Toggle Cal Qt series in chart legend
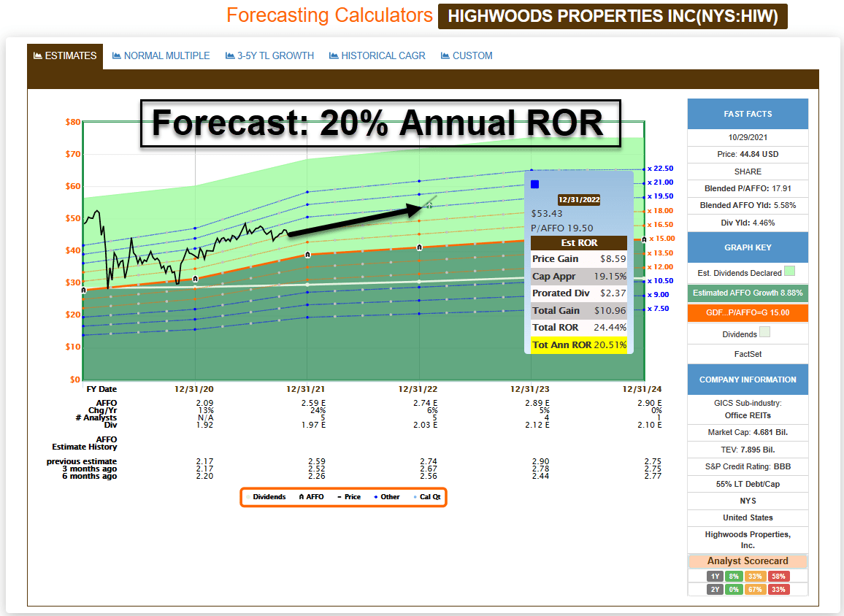Screen dimensions: 844x616 [427, 497]
